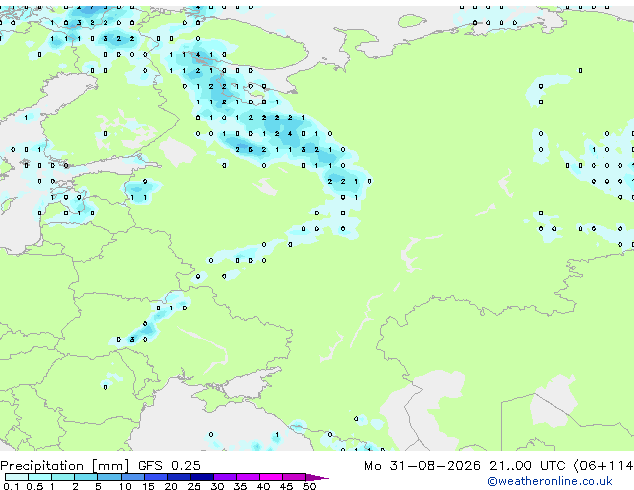Click the 'Precipitation [mm]' legend title

pos(65,466)
